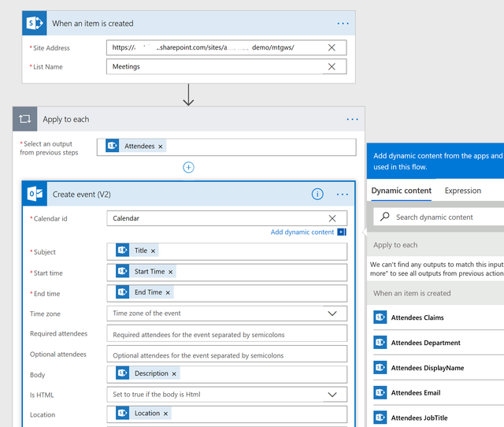Screen dimensions: 504x427
Task: Click the Outlook icon on Create event card
Action: [x=35, y=194]
